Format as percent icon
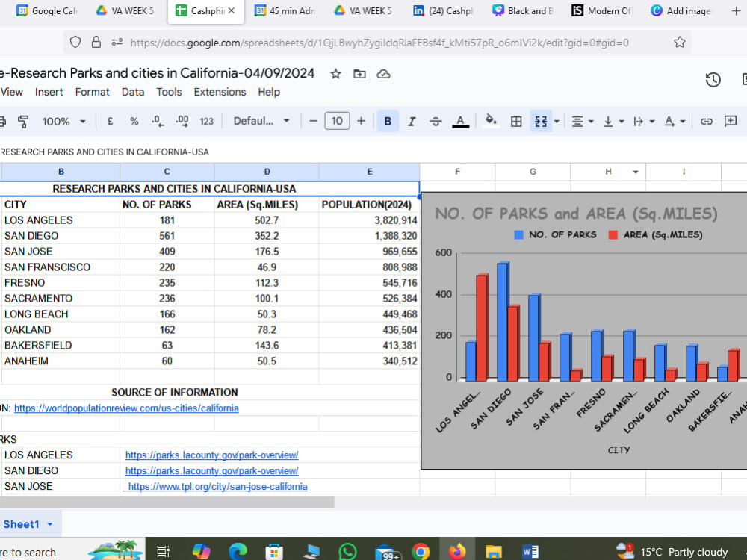The width and height of the screenshot is (747, 560). click(x=134, y=122)
